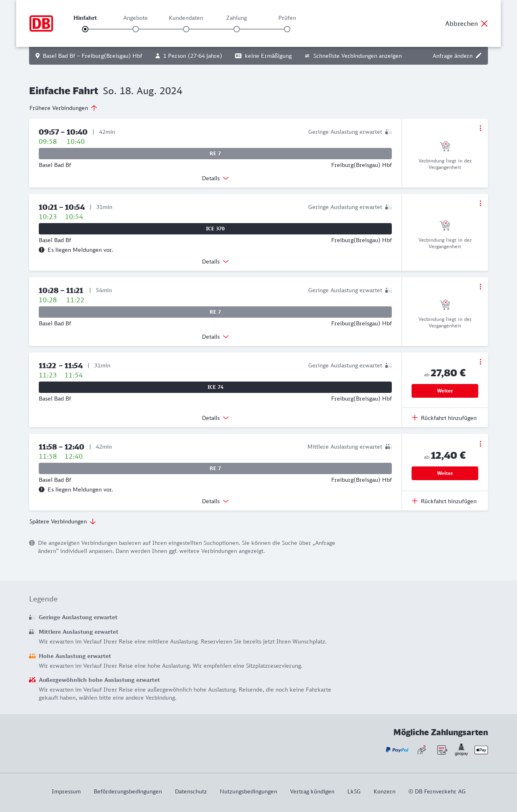Click the PayPal payment icon
Screen dimensions: 517x812
point(397,750)
